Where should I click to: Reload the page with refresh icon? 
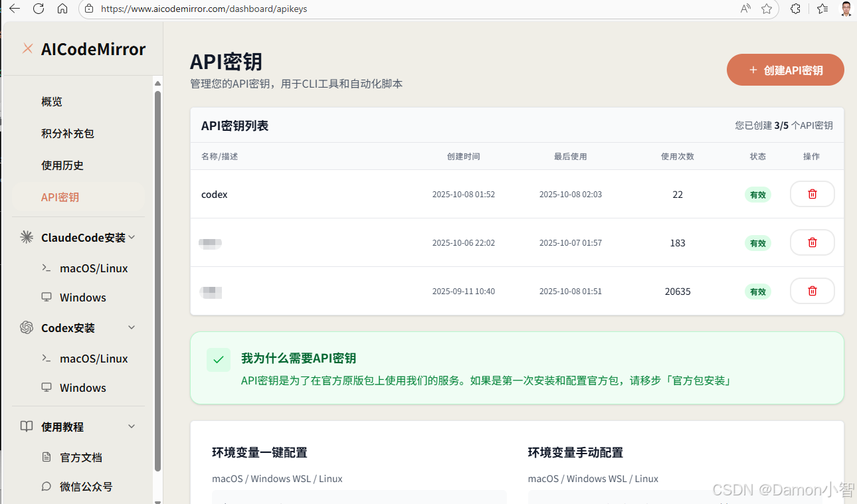pyautogui.click(x=39, y=9)
